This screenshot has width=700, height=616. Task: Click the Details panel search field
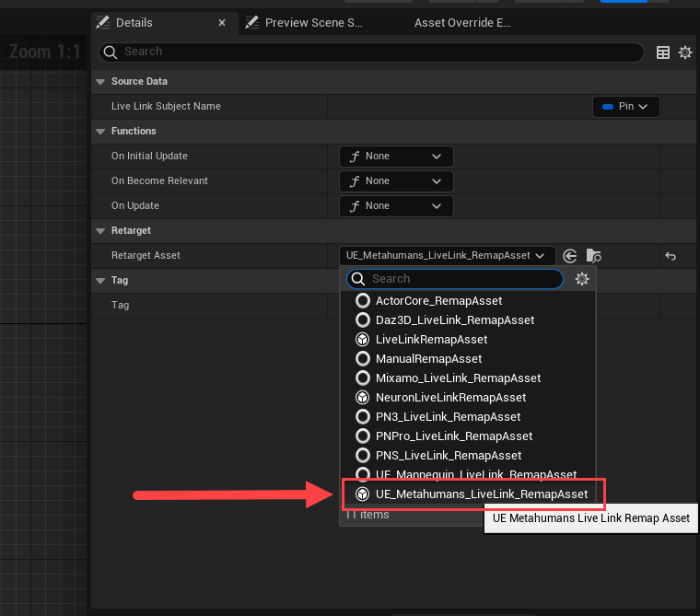(x=371, y=52)
